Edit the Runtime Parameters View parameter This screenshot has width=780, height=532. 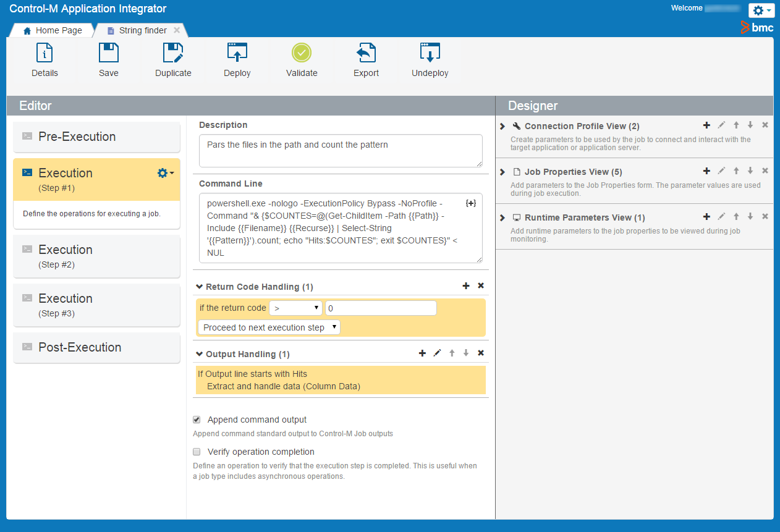click(721, 216)
